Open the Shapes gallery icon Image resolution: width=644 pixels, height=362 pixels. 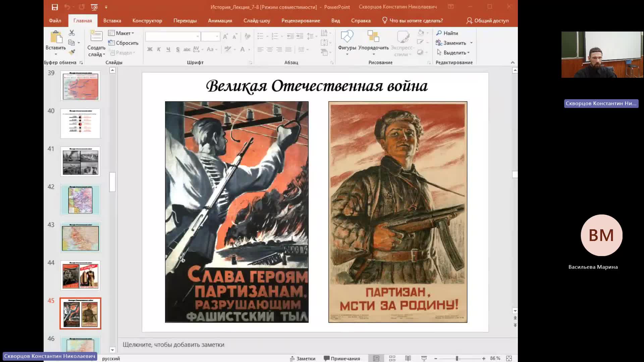tap(347, 37)
